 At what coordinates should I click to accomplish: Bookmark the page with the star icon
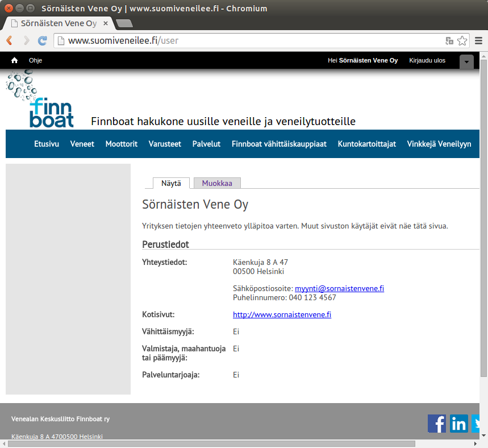(x=462, y=41)
